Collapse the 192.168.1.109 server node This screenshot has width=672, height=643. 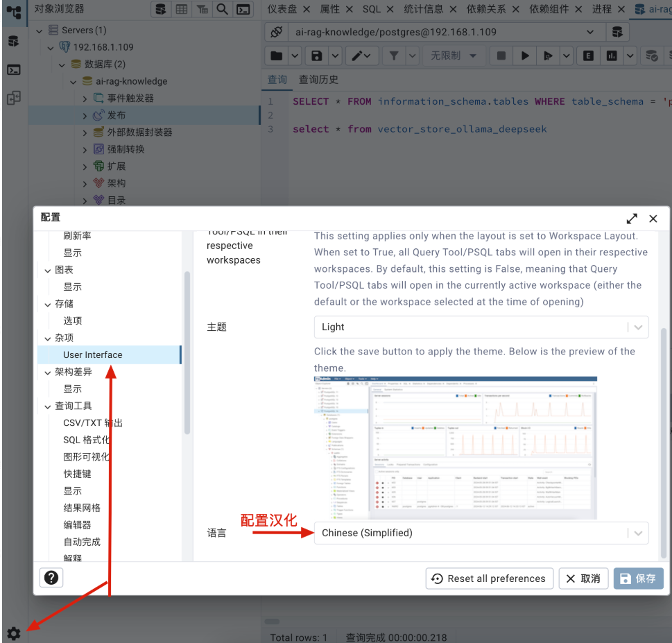pyautogui.click(x=51, y=48)
